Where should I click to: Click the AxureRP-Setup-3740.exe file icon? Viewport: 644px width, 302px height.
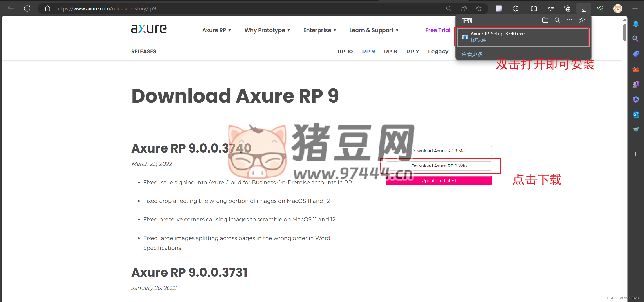tap(464, 37)
